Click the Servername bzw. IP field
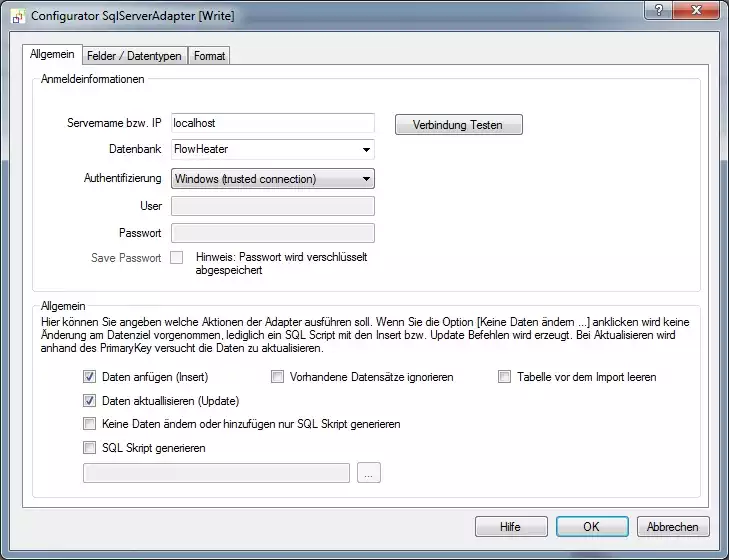Image resolution: width=729 pixels, height=560 pixels. point(273,123)
